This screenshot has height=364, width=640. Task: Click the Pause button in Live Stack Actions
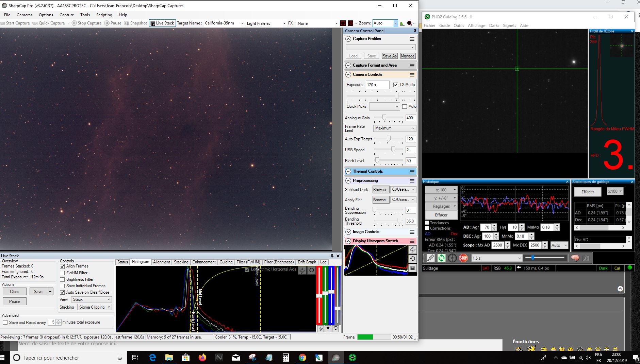click(14, 301)
